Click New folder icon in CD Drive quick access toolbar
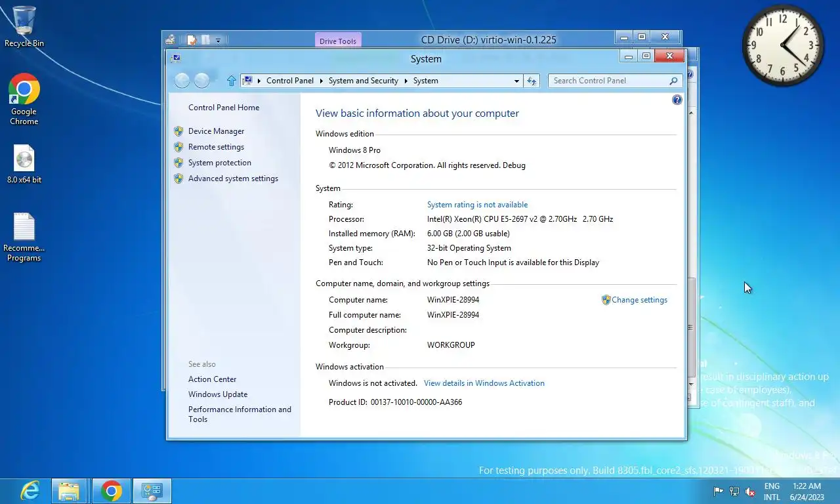Viewport: 840px width, 504px height. (205, 40)
